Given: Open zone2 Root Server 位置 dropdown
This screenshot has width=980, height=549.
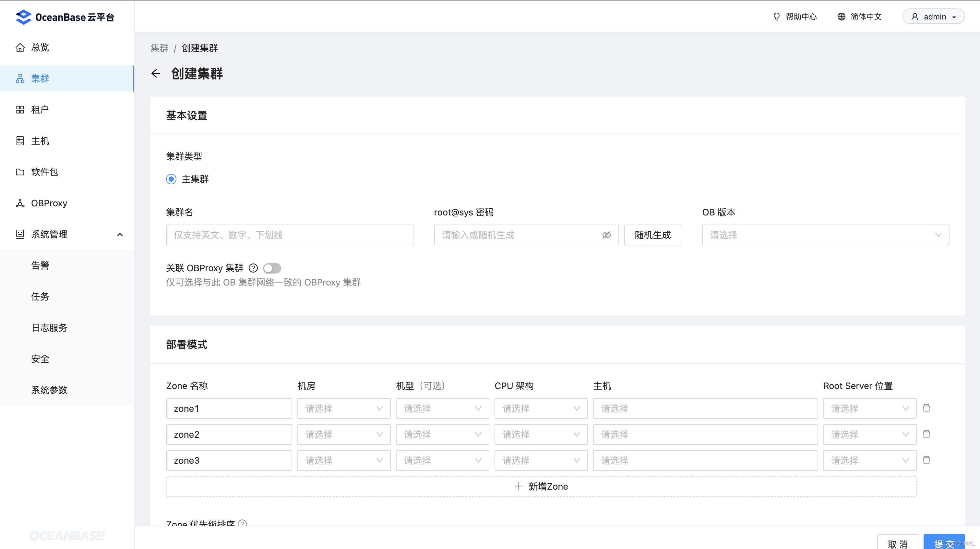Looking at the screenshot, I should 869,434.
